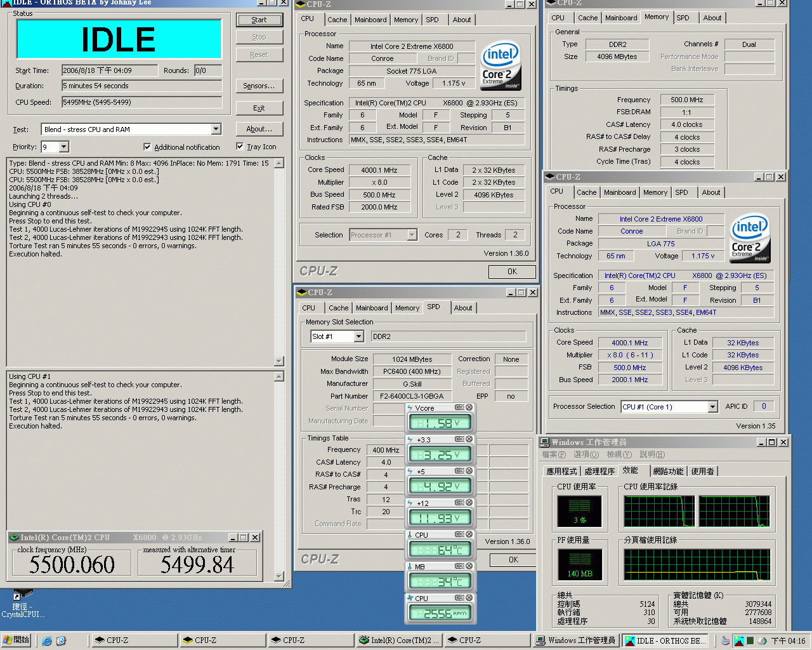Screen dimensions: 812x650
Task: Switch to Intel(R) Core(TM)2 taskbar button
Action: click(x=398, y=640)
